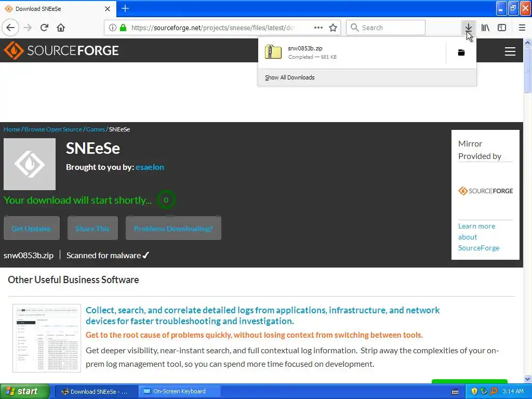Open the Firefox hamburger menu
The width and height of the screenshot is (532, 399).
click(x=522, y=28)
